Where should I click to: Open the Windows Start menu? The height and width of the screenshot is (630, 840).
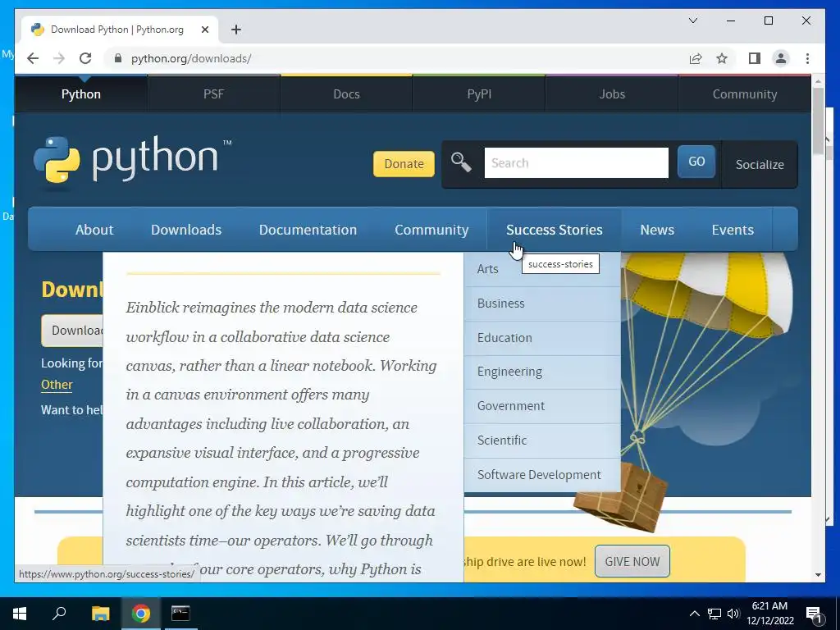point(20,614)
